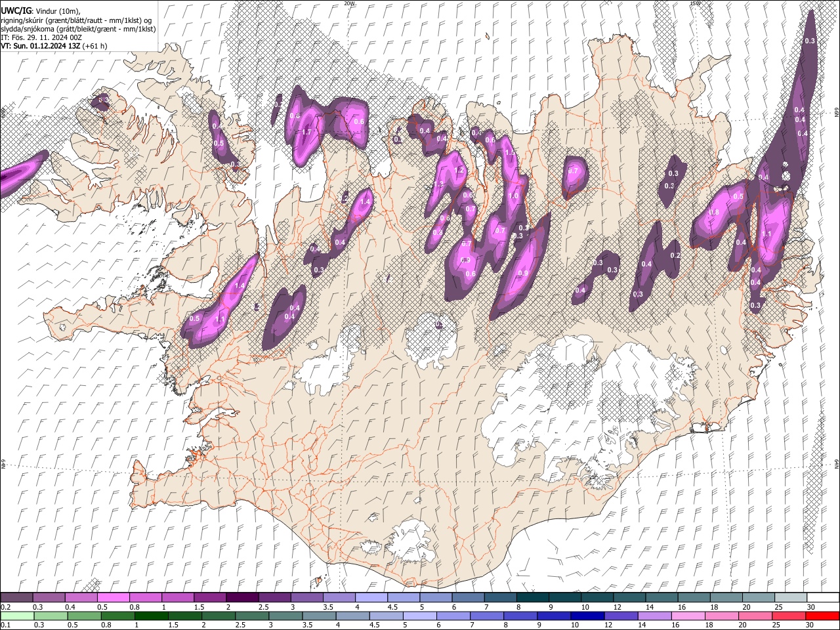The height and width of the screenshot is (630, 840).
Task: Click the '1.0' snowfall value on the map
Action: click(x=514, y=196)
